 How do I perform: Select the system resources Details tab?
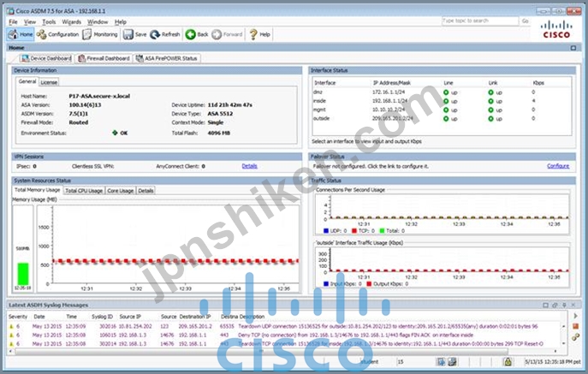tap(146, 191)
